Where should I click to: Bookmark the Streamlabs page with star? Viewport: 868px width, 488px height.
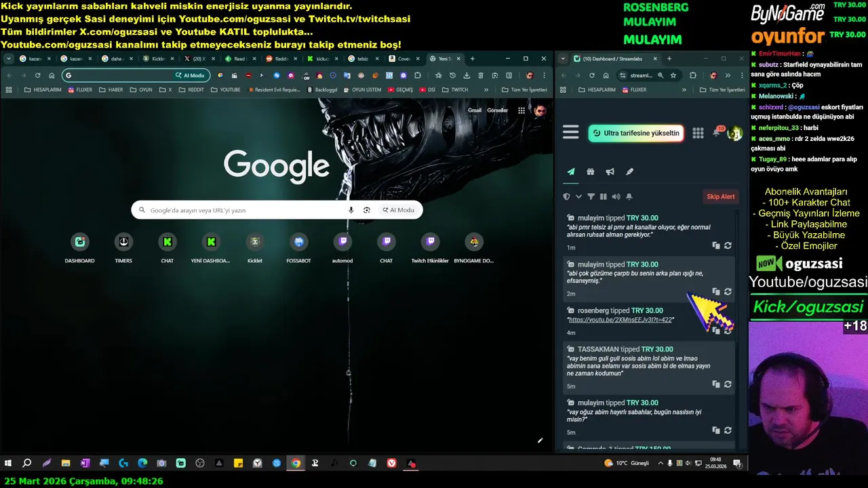click(x=673, y=75)
